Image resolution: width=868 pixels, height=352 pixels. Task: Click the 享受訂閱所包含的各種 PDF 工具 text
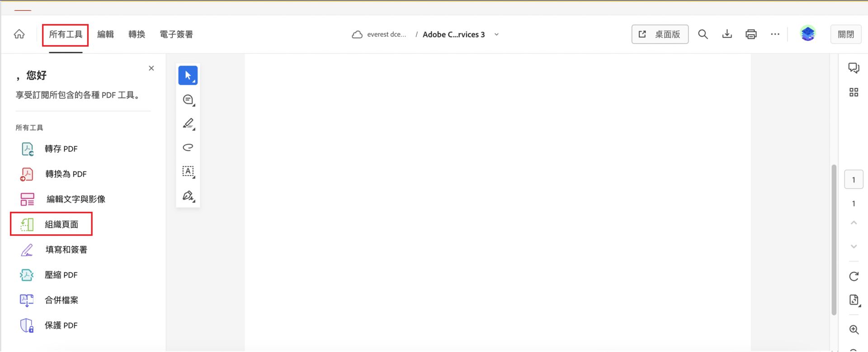pos(77,95)
